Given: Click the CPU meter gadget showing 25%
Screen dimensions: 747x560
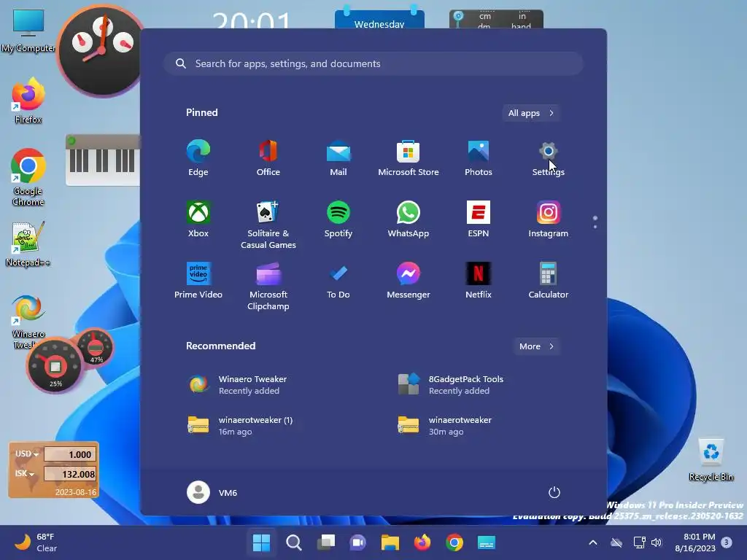Looking at the screenshot, I should click(55, 366).
